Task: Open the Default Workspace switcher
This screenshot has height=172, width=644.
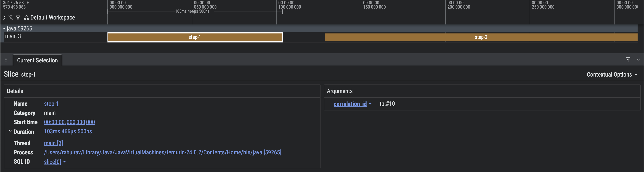Action: pos(49,18)
